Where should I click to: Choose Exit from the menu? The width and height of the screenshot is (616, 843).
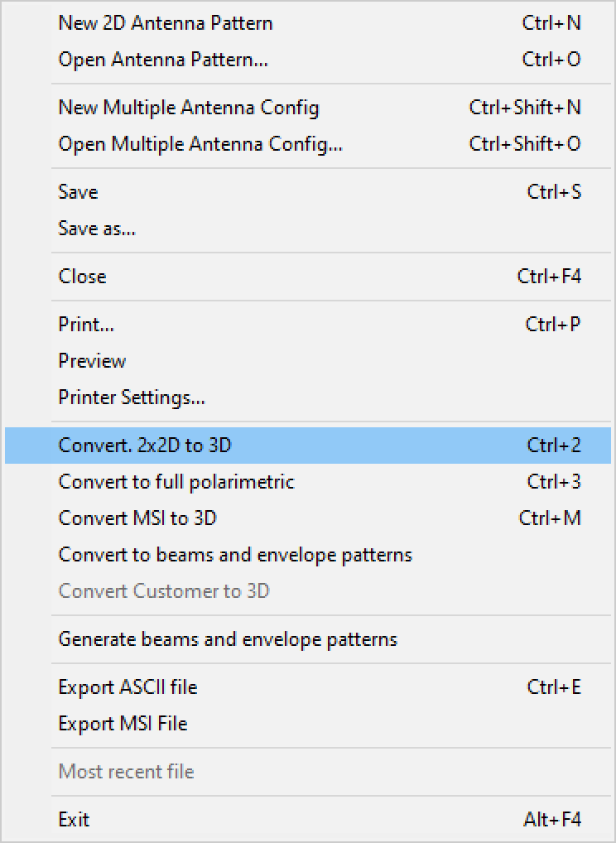[x=74, y=820]
